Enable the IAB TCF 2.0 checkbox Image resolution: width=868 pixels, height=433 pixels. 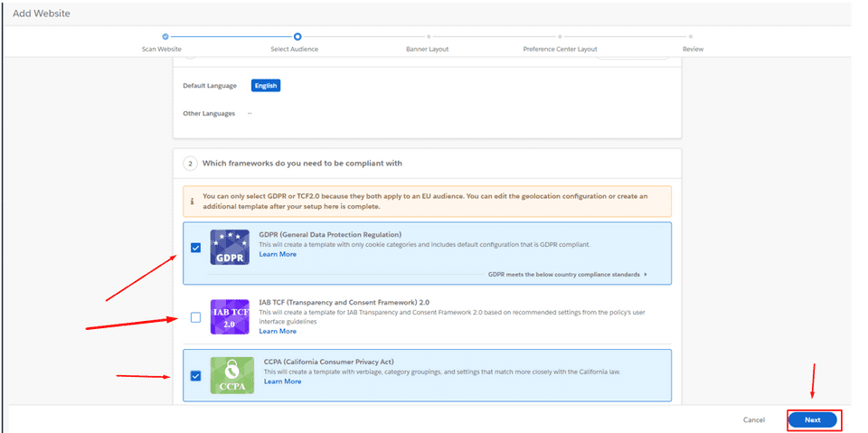click(x=195, y=317)
